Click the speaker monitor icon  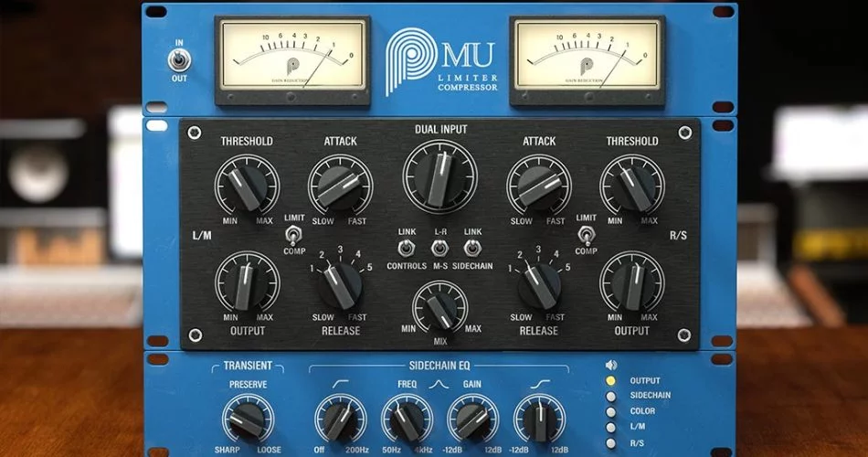coord(611,365)
